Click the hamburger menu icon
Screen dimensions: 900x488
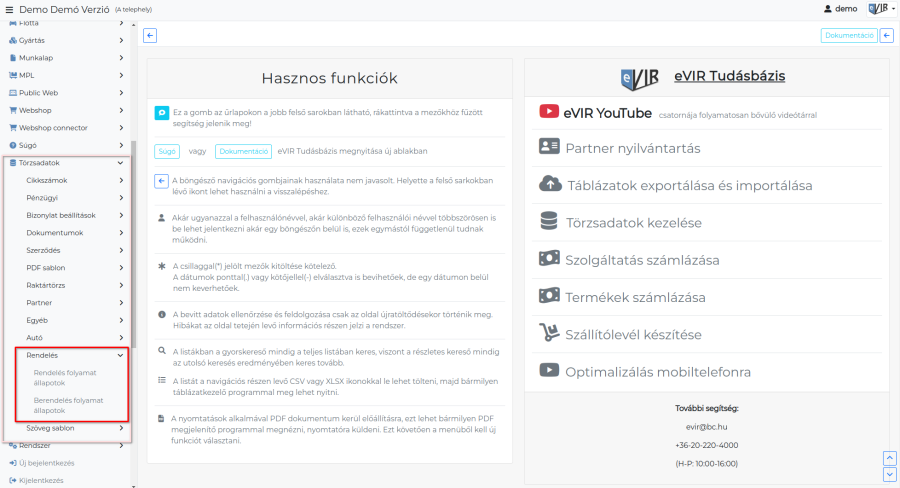(x=9, y=9)
